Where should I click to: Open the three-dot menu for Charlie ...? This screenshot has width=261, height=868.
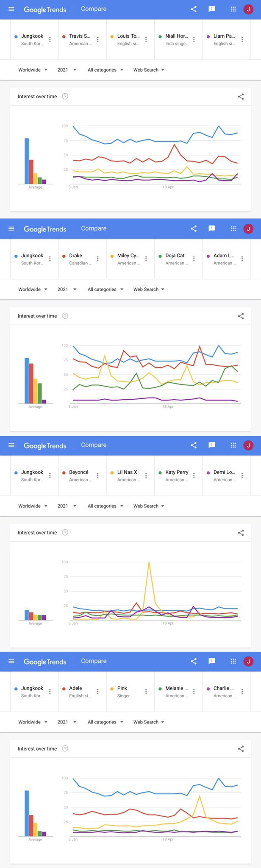point(242,692)
